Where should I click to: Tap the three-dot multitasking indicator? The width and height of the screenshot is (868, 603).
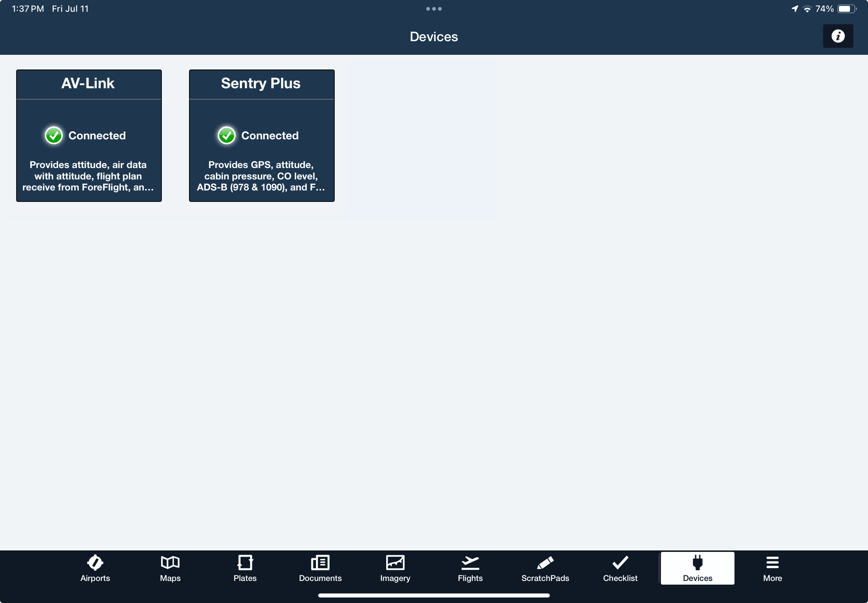pyautogui.click(x=434, y=9)
